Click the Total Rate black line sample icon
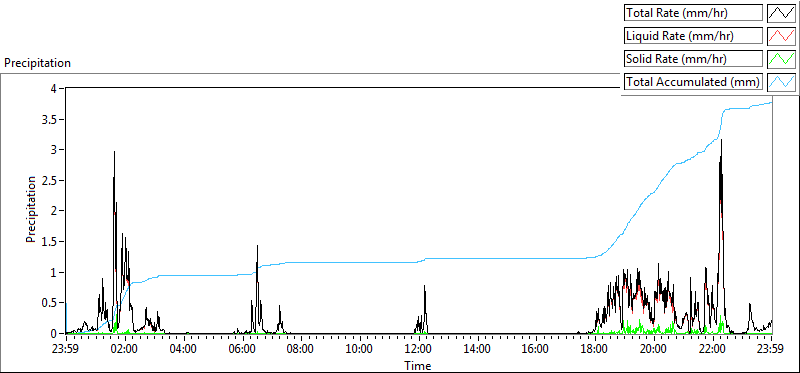Viewport: 800px width, 373px height. pyautogui.click(x=781, y=13)
